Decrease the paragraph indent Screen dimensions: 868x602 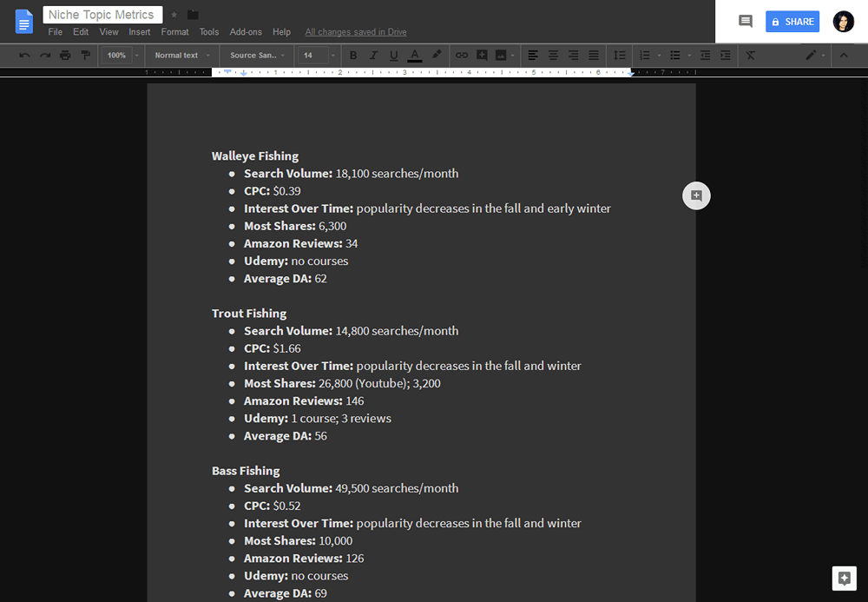[705, 56]
